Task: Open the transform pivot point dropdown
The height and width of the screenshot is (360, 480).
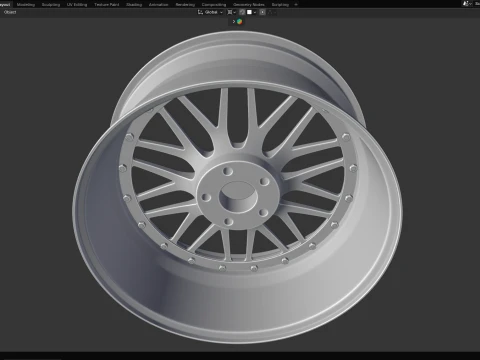Action: pos(231,12)
